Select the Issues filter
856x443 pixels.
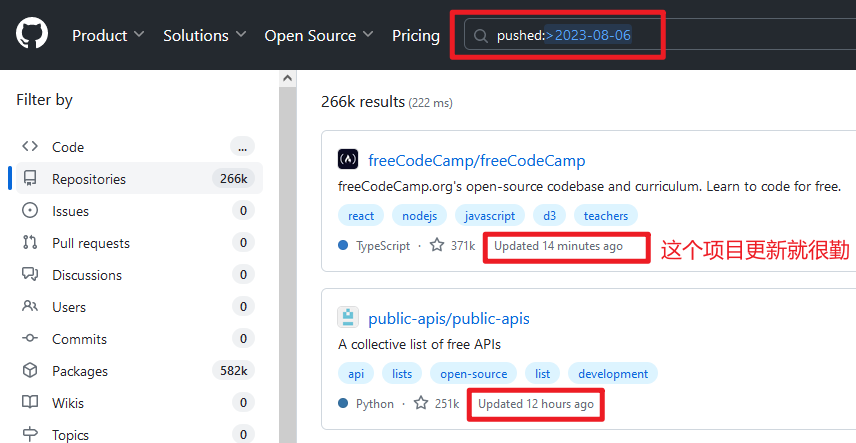(139, 211)
